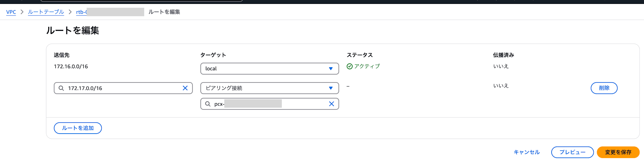Click the 変更を保存 button
The width and height of the screenshot is (644, 160).
click(x=618, y=152)
